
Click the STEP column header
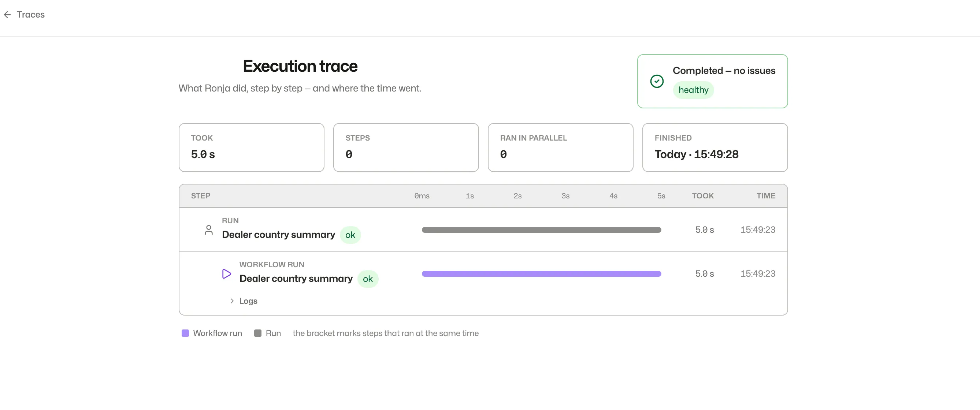tap(200, 196)
